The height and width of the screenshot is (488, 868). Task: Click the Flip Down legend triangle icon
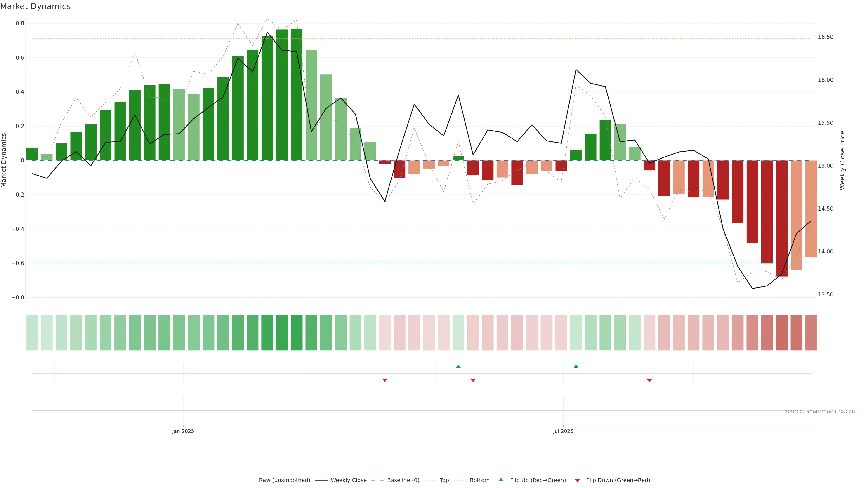577,481
